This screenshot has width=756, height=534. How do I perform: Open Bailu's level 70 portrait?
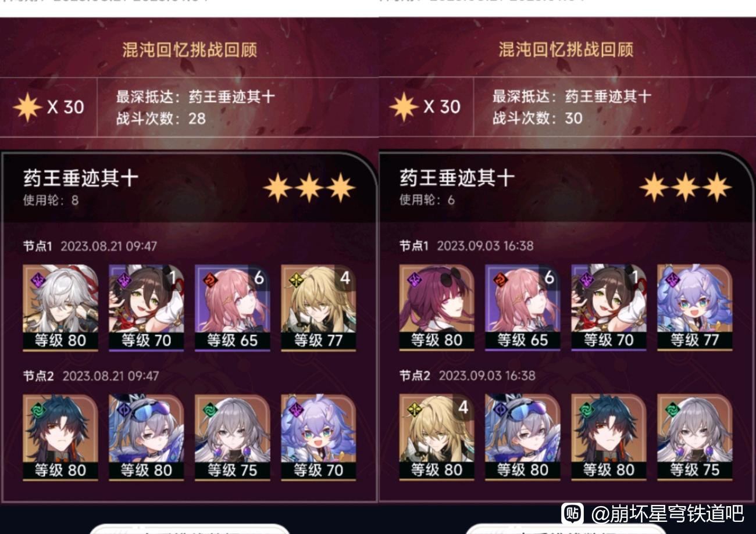318,437
